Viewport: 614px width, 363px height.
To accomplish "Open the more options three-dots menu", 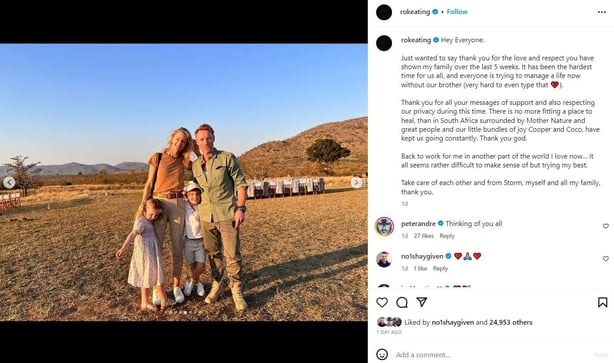I will [x=602, y=12].
